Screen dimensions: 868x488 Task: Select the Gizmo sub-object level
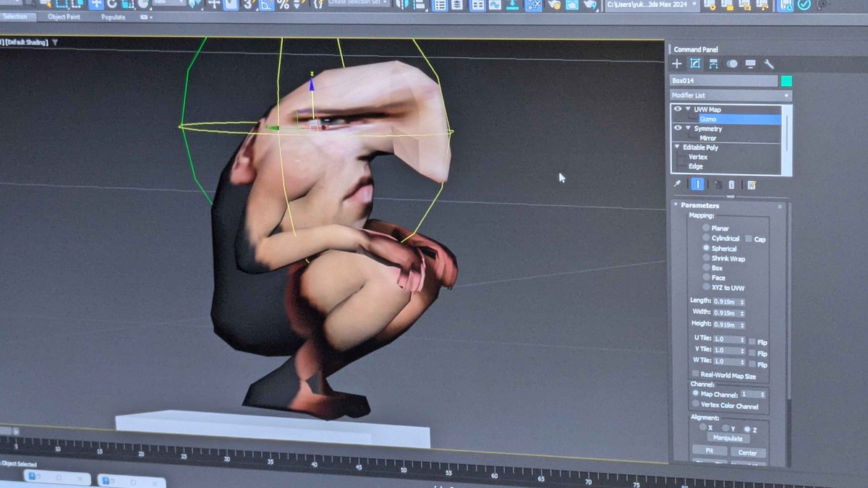click(x=739, y=119)
